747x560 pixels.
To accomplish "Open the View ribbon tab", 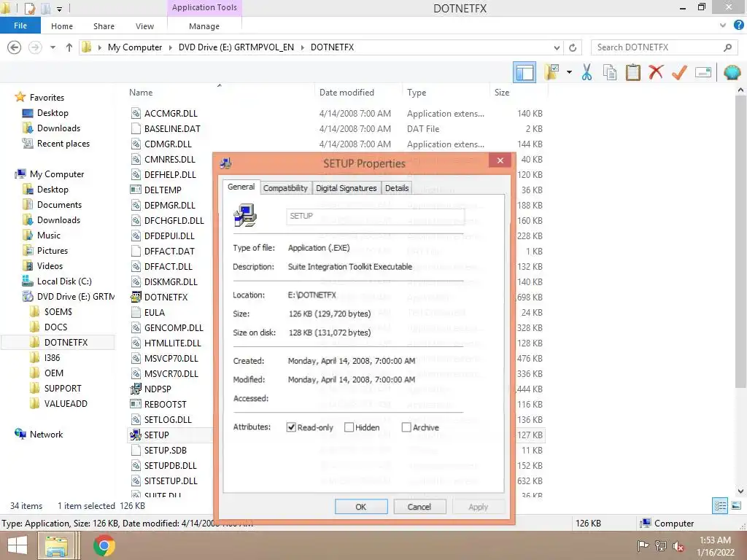I will (x=144, y=26).
